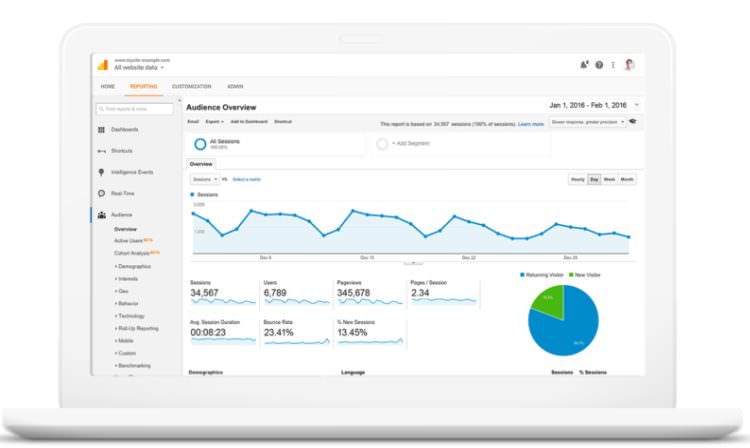The image size is (750, 448).
Task: Click the user profile avatar
Action: click(629, 65)
